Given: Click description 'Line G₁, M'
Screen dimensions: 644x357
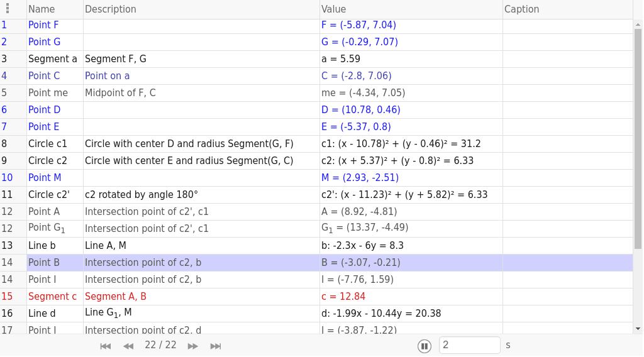Looking at the screenshot, I should 108,313.
